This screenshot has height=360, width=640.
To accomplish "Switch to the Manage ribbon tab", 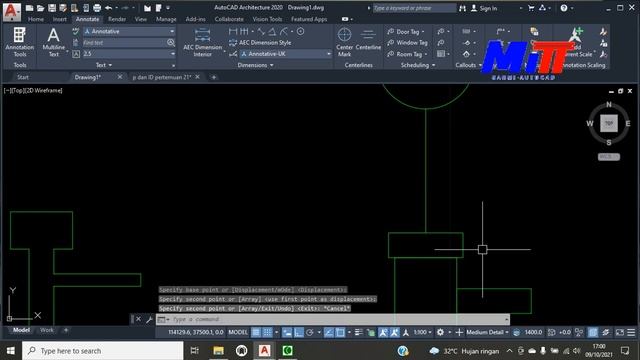I will [x=166, y=19].
